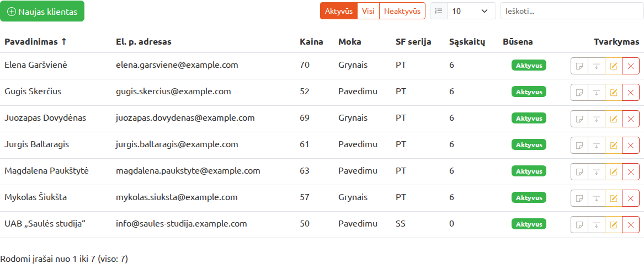Click the download icon in UAB Saulės studija row
Viewport: 644px width, 269px height.
tap(597, 225)
